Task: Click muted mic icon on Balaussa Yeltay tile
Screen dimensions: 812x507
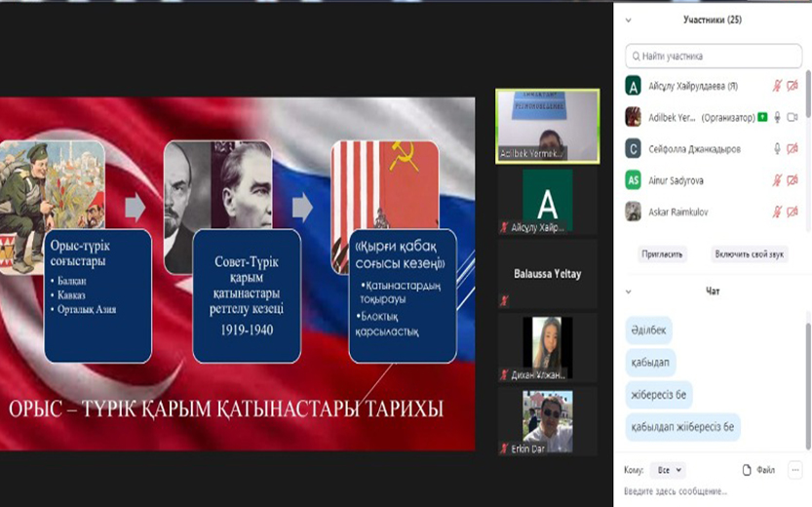Action: click(504, 300)
